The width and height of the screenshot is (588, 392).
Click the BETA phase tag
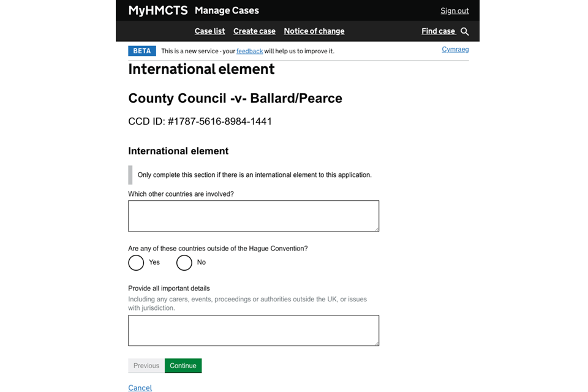[x=142, y=51]
